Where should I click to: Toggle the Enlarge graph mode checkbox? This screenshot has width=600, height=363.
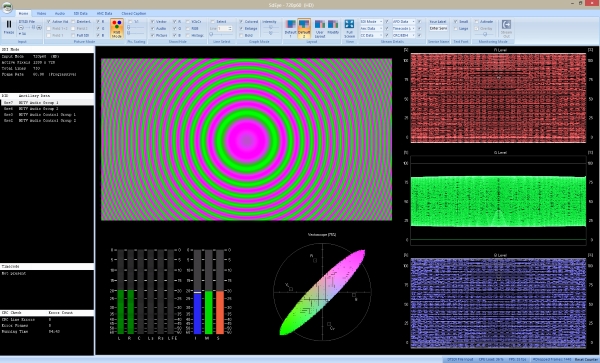241,28
